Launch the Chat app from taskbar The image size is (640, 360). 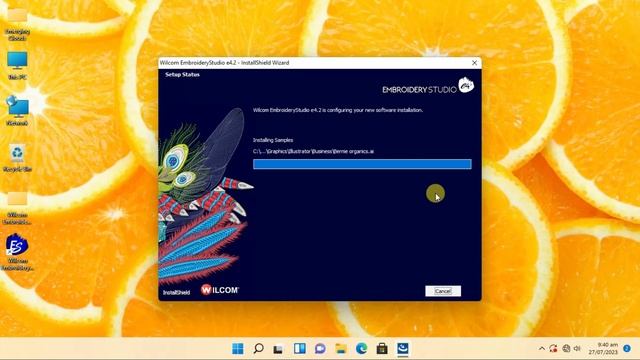(x=320, y=349)
